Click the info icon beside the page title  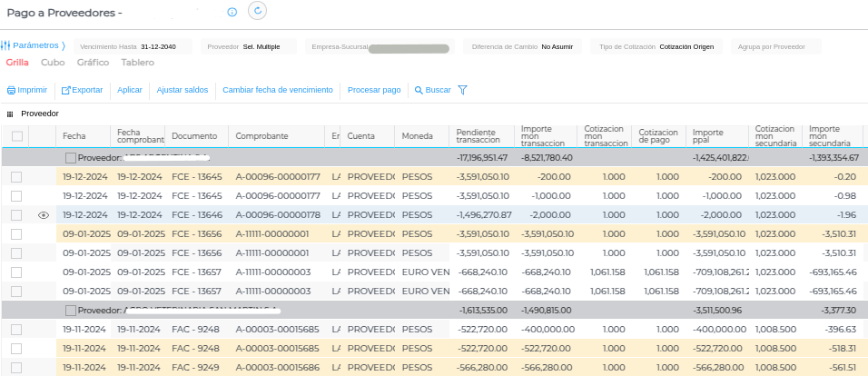pos(232,12)
